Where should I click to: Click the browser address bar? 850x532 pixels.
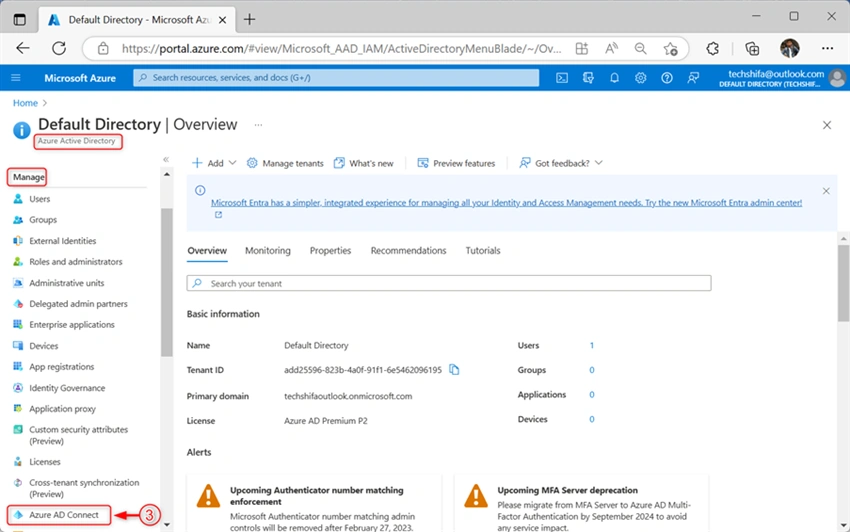(342, 49)
